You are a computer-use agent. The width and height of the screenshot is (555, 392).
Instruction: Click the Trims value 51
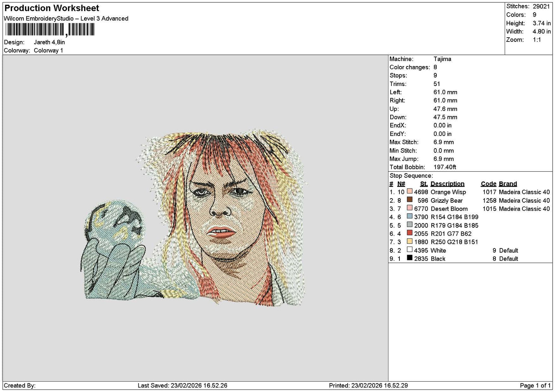(437, 84)
